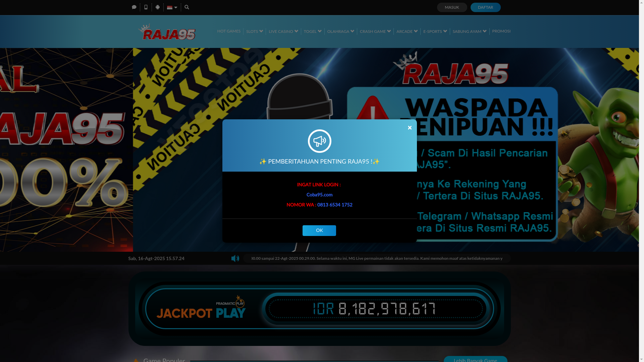The width and height of the screenshot is (644, 362).
Task: Click the IDR jackpot amount counter
Action: tap(374, 309)
